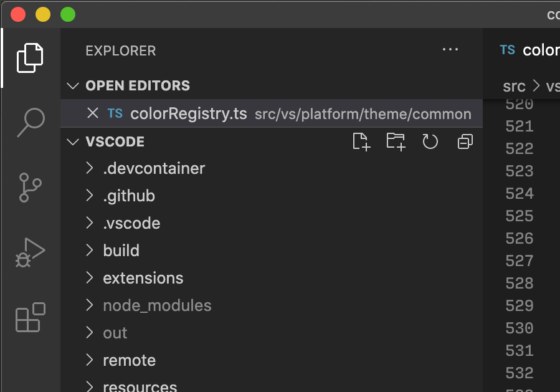
Task: Select the Source Control icon
Action: coord(30,187)
